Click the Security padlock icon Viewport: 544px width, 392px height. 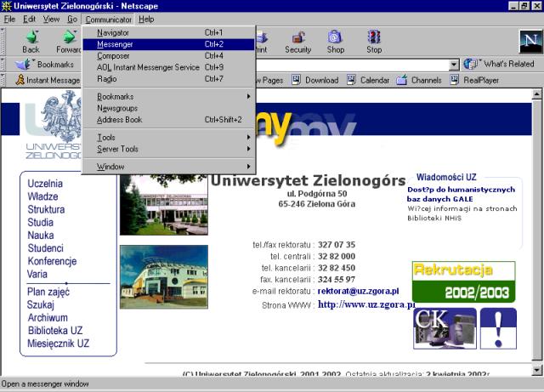298,37
